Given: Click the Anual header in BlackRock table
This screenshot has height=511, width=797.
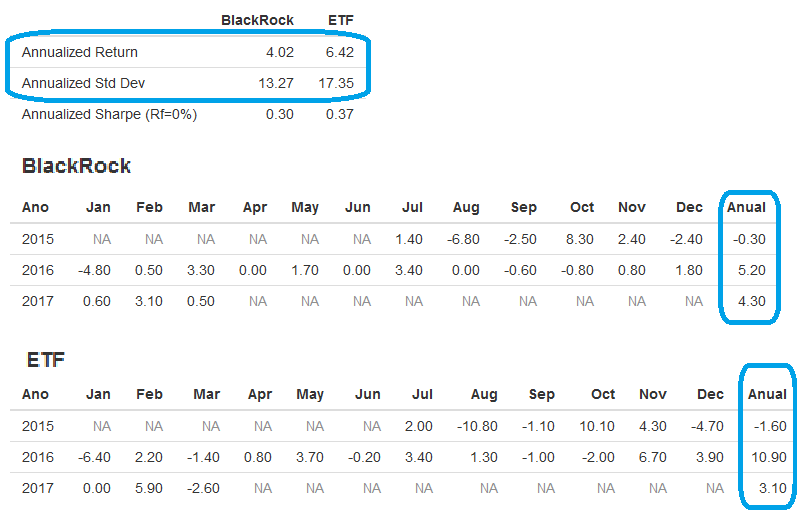Looking at the screenshot, I should (x=746, y=207).
